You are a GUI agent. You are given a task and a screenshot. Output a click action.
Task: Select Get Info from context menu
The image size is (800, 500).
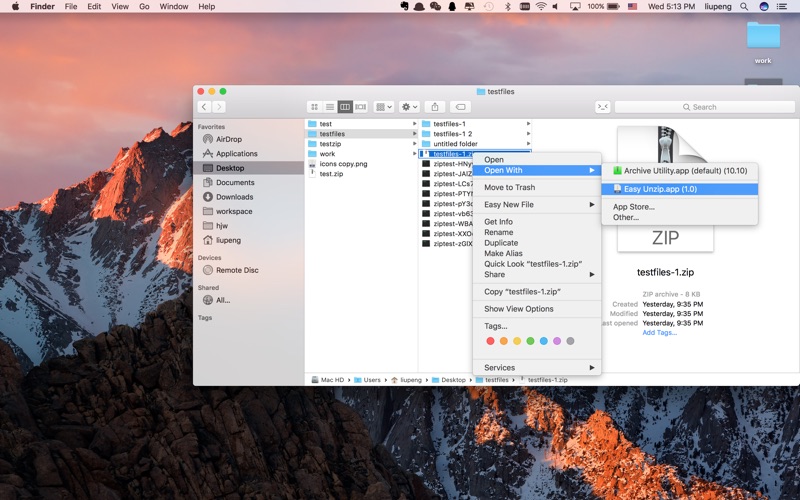[x=537, y=221]
